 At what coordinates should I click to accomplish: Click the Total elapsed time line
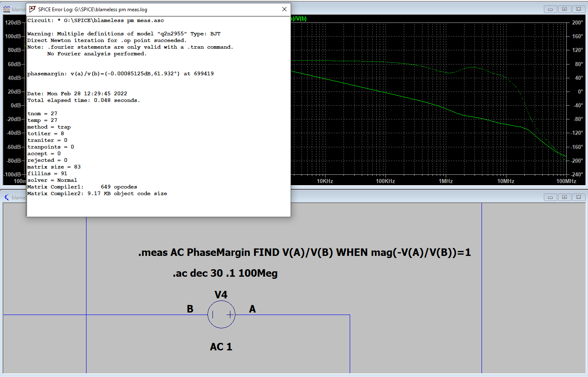[84, 100]
